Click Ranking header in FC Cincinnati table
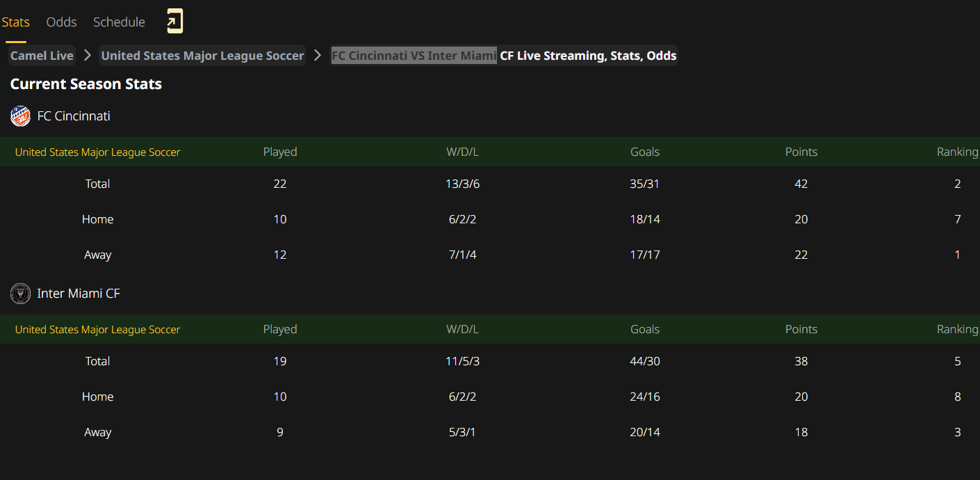Viewport: 980px width, 480px height. click(x=958, y=152)
